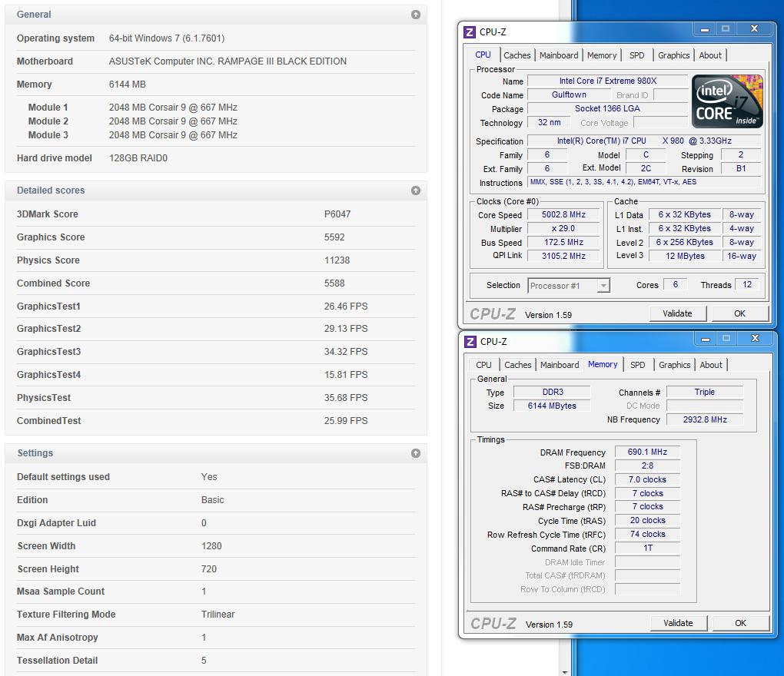
Task: Click the processor Name field 'Intel Core i7 Extreme 980X'
Action: point(608,81)
